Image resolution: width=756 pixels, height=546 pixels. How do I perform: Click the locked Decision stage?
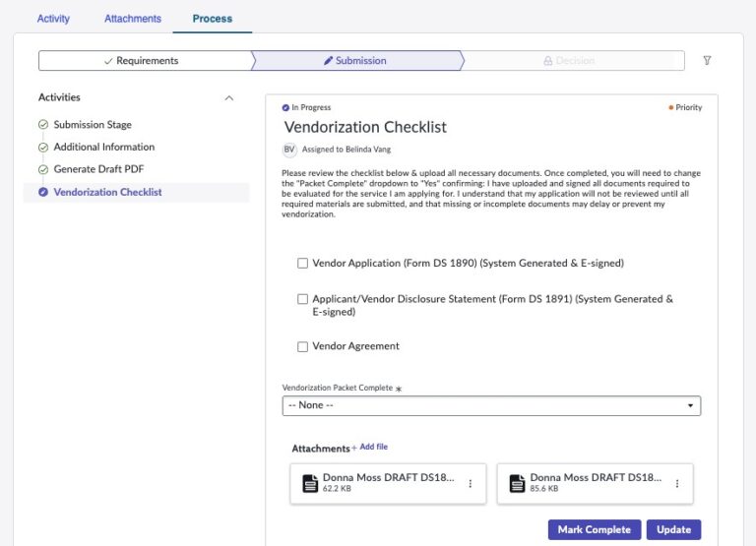pos(573,61)
